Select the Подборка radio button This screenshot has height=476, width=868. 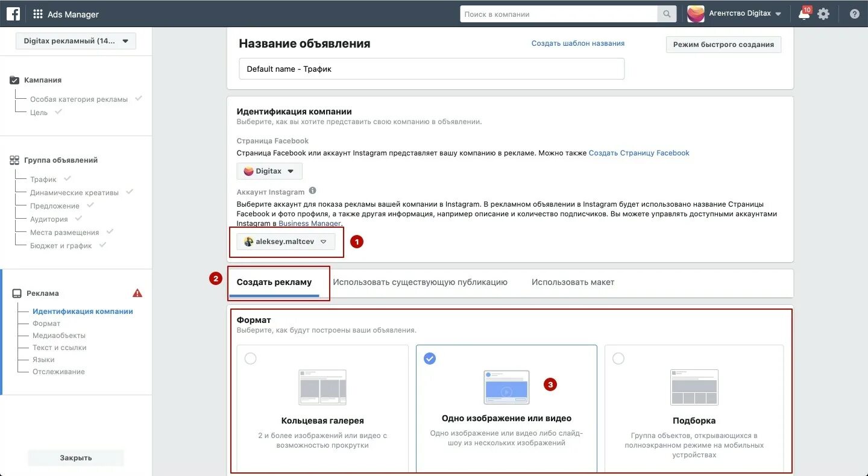618,359
